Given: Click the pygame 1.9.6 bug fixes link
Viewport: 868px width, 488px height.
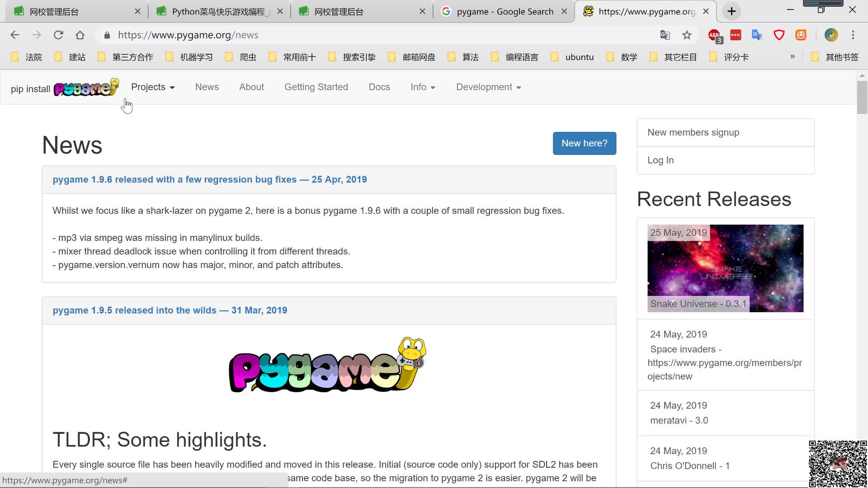Looking at the screenshot, I should click(209, 179).
